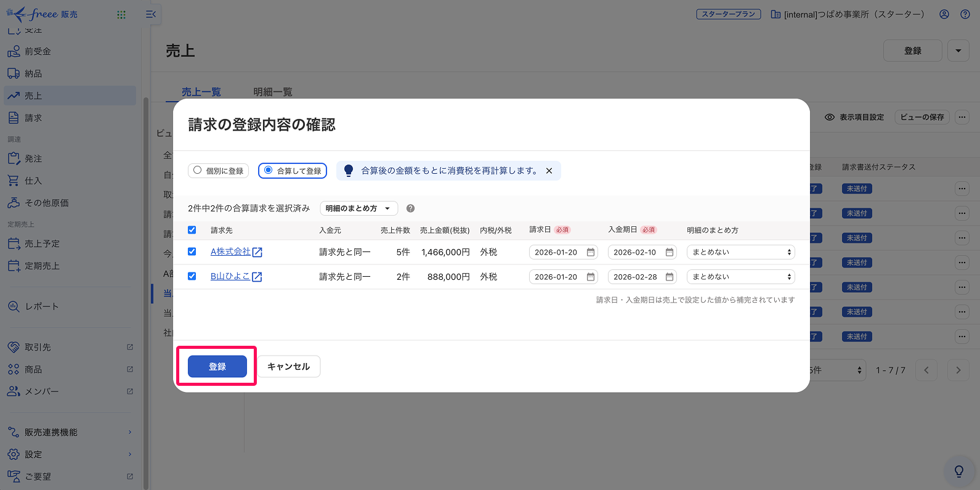Image resolution: width=980 pixels, height=490 pixels.
Task: Open calendar icon for A株式会社 請求日
Action: (591, 252)
